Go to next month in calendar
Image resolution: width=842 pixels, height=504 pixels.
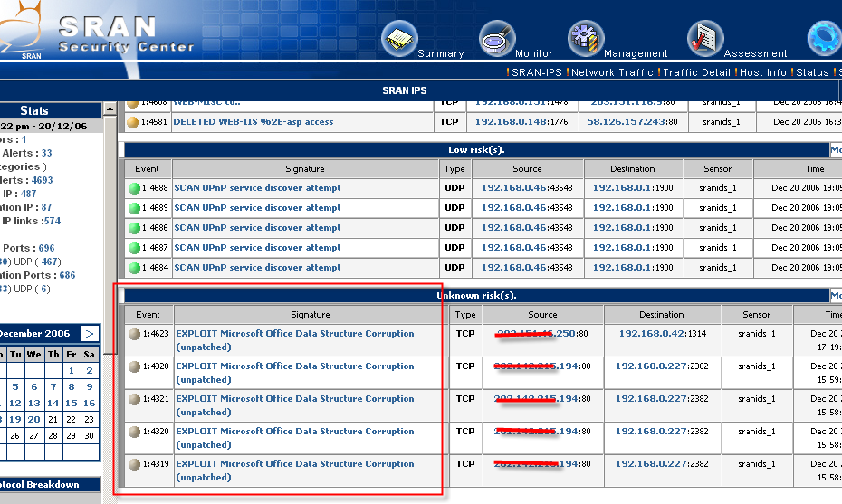pyautogui.click(x=90, y=333)
